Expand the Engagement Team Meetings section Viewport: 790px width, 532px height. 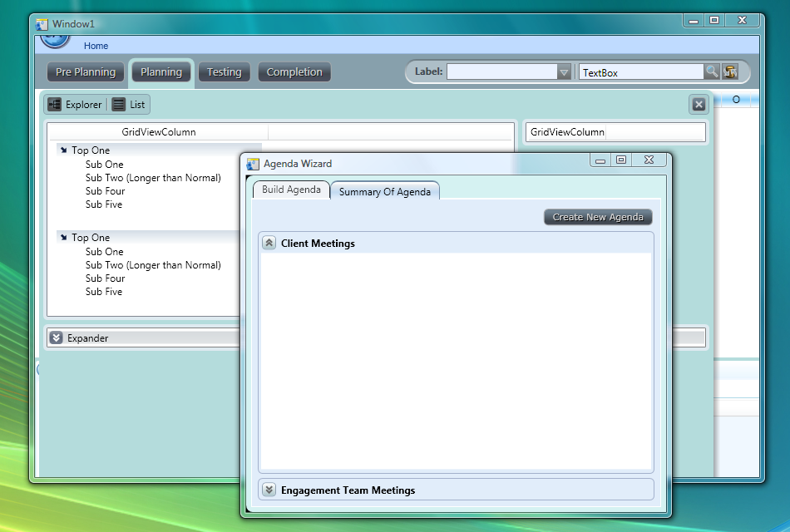point(269,490)
